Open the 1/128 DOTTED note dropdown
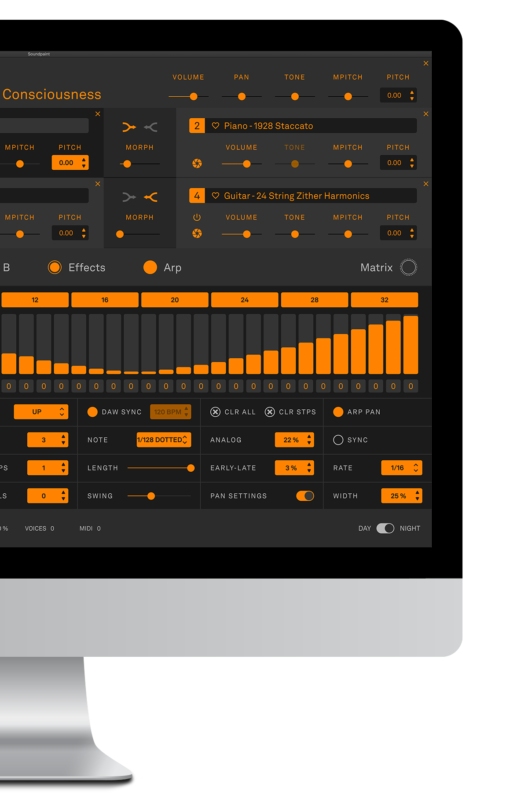 164,440
